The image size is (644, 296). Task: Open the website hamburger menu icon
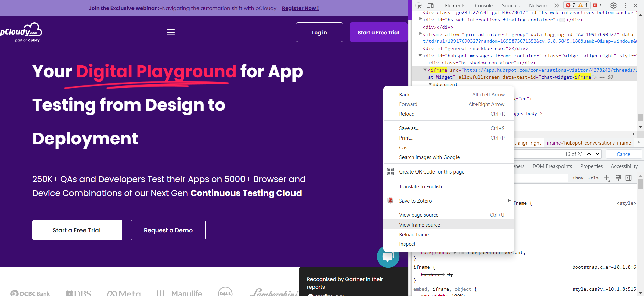coord(171,32)
